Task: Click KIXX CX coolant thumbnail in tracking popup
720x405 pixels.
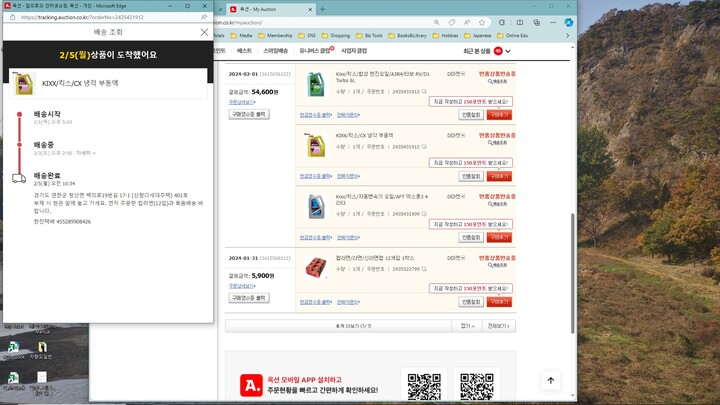Action: click(x=24, y=84)
